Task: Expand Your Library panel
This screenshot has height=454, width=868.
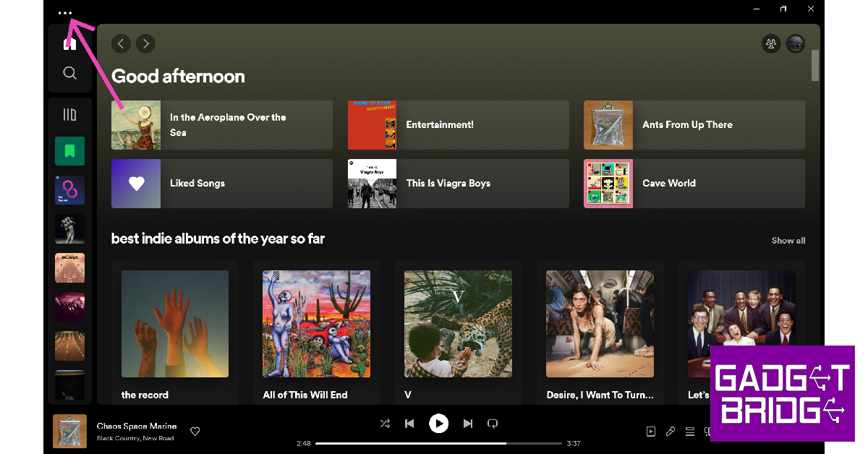Action: click(69, 115)
